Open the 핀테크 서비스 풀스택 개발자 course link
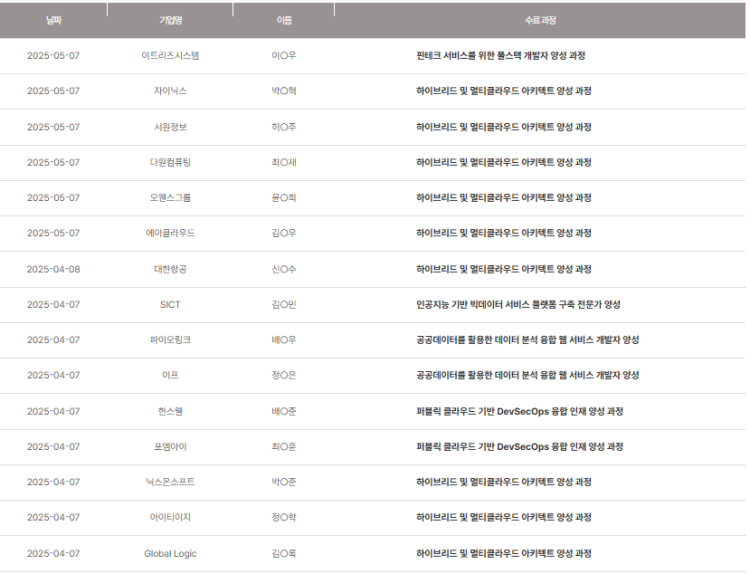The height and width of the screenshot is (574, 750). click(501, 55)
